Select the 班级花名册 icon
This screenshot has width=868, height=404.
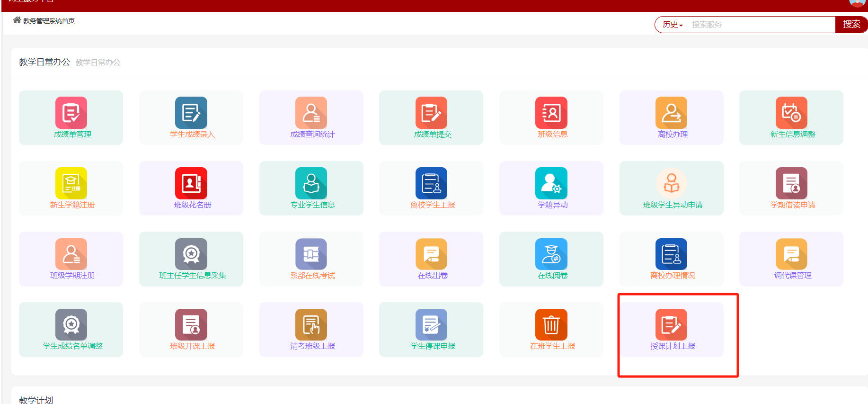pos(191,183)
